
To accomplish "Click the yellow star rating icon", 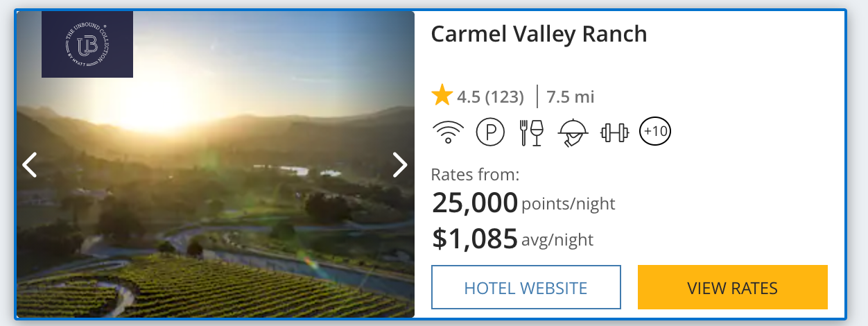I will point(442,96).
